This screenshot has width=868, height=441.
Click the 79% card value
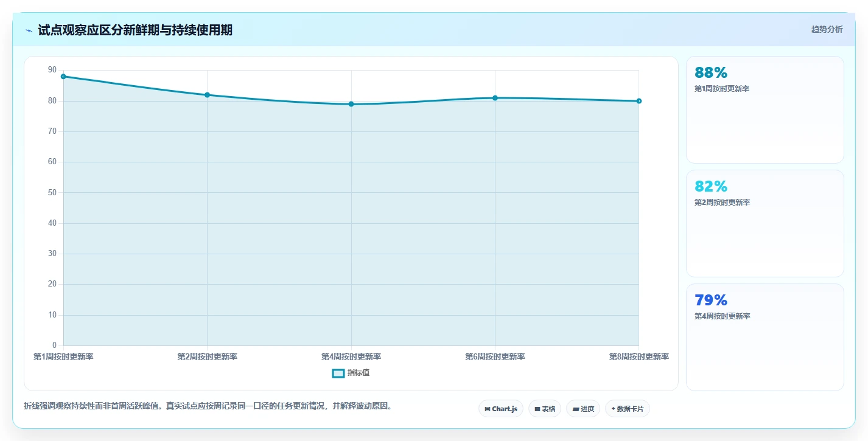711,300
